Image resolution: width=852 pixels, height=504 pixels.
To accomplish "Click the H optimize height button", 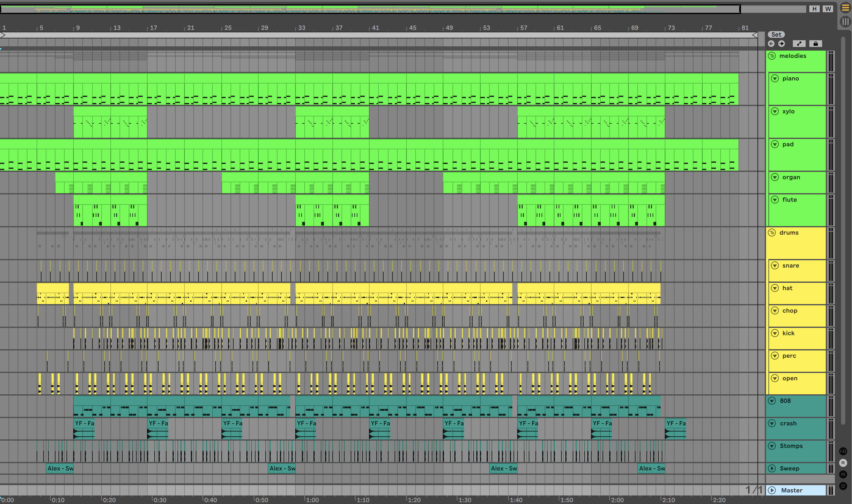I will [814, 9].
